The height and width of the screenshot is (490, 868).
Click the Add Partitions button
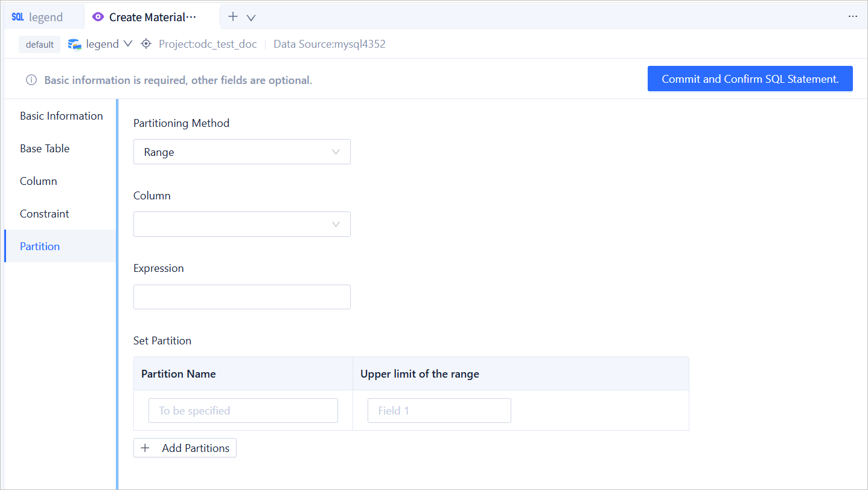coord(185,448)
